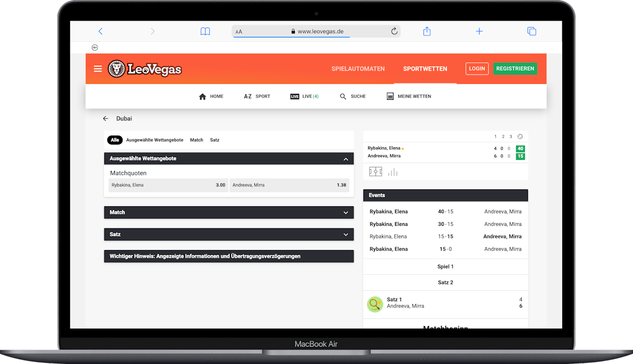The image size is (633, 364).
Task: Bet on Rybakina, Elena at 3.00
Action: [168, 185]
